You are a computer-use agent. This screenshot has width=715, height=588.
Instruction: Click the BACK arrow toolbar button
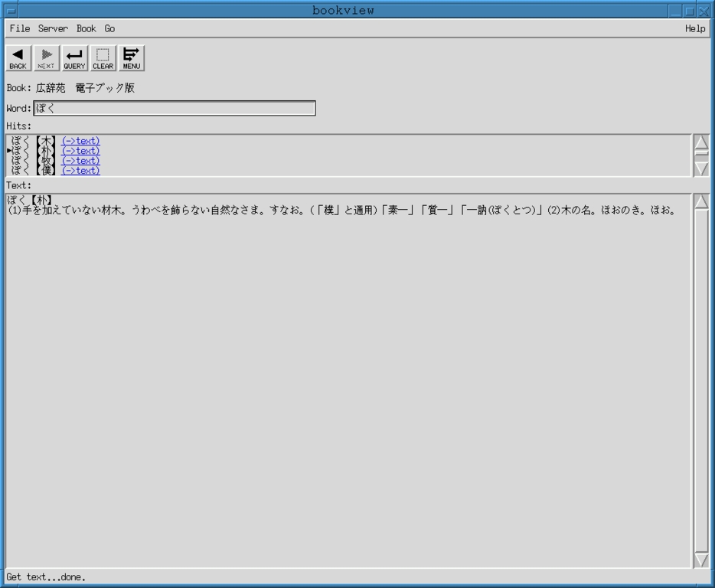click(x=18, y=57)
